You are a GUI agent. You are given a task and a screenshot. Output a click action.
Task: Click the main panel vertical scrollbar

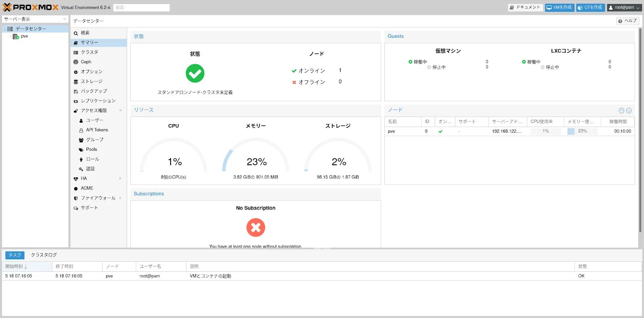point(640,130)
